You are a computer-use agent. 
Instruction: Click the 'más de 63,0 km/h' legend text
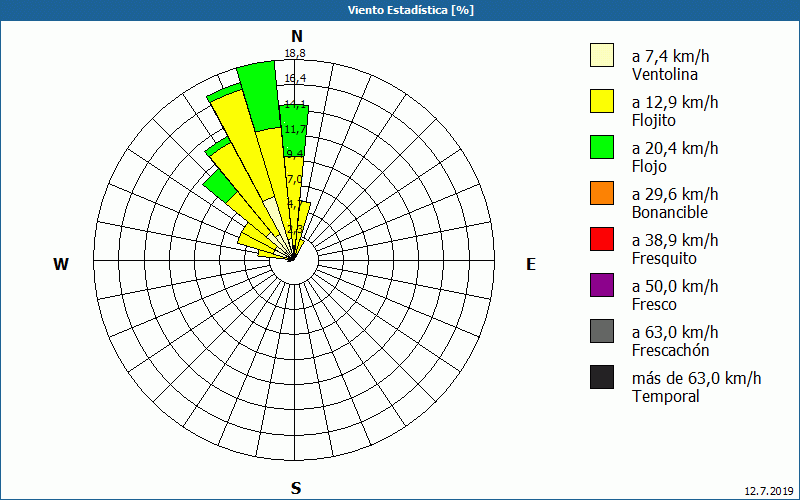pyautogui.click(x=696, y=378)
